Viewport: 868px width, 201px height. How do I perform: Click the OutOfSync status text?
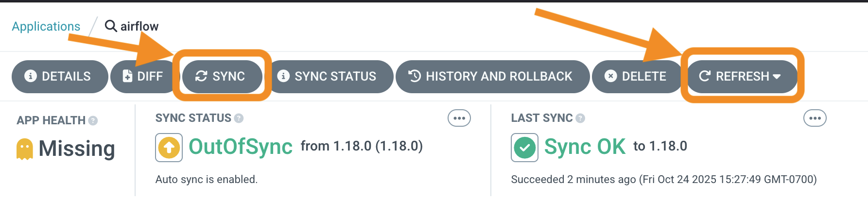pyautogui.click(x=240, y=147)
